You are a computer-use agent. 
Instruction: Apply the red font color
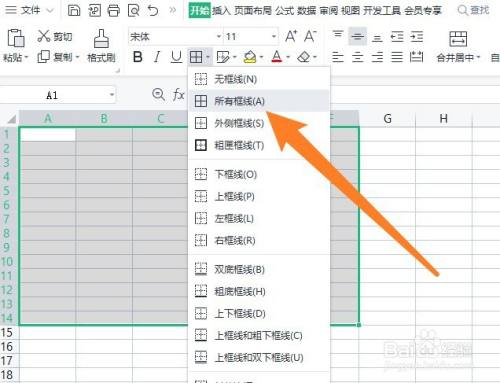(277, 57)
